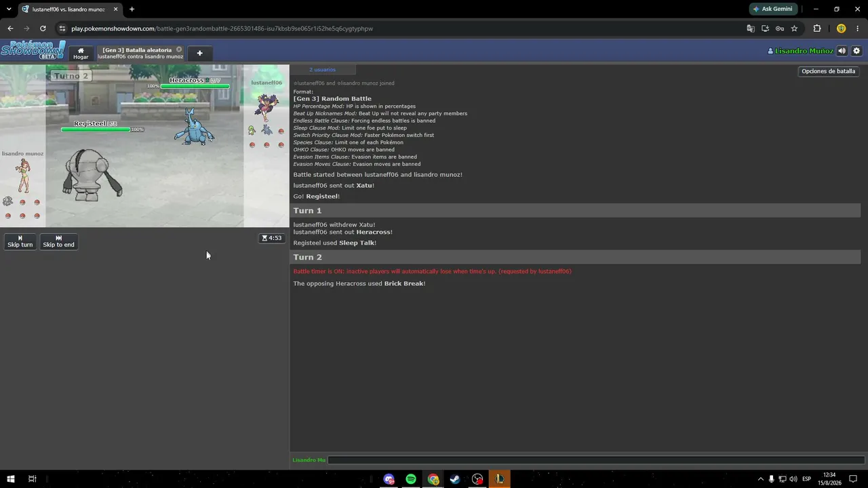Open Task View on the taskbar
This screenshot has width=868, height=488.
(32, 479)
